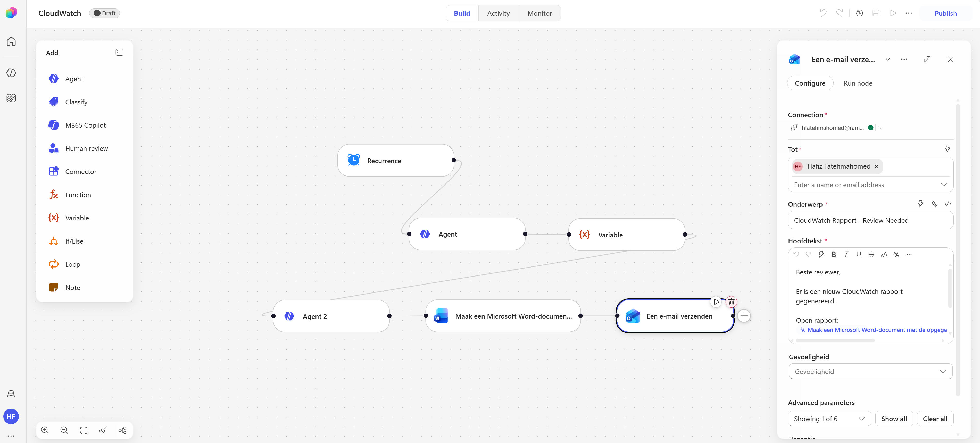Select the Variable node on canvas
The height and width of the screenshot is (443, 980).
tap(627, 235)
